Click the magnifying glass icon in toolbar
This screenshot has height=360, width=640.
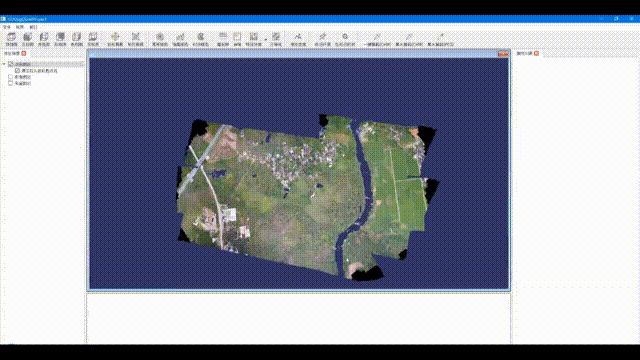click(x=345, y=37)
